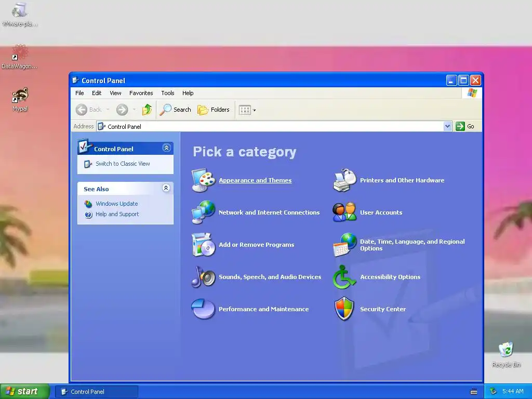The height and width of the screenshot is (399, 532).
Task: Click the Windows Update sidebar icon
Action: point(88,204)
